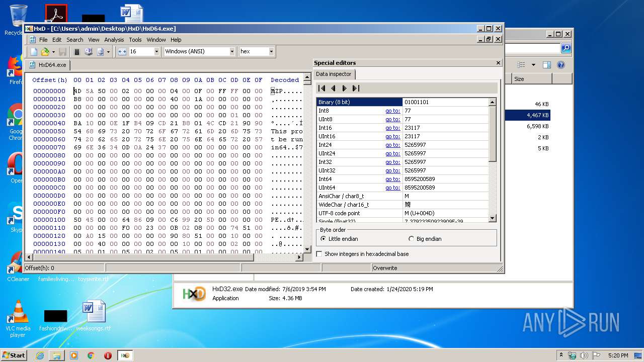Click the Open main memory chip icon
644x362 pixels.
pos(77,51)
